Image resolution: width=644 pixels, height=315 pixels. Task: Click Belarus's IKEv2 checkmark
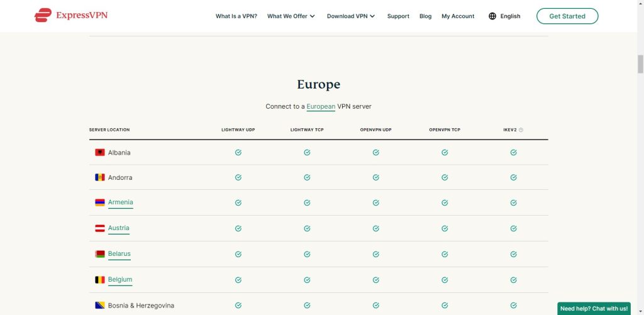click(x=514, y=254)
